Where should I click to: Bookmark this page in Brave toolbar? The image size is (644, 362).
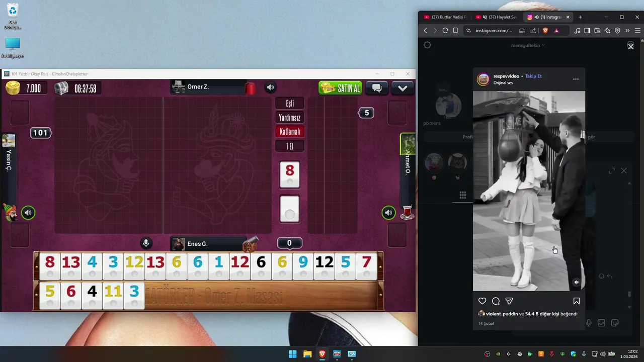pyautogui.click(x=455, y=31)
